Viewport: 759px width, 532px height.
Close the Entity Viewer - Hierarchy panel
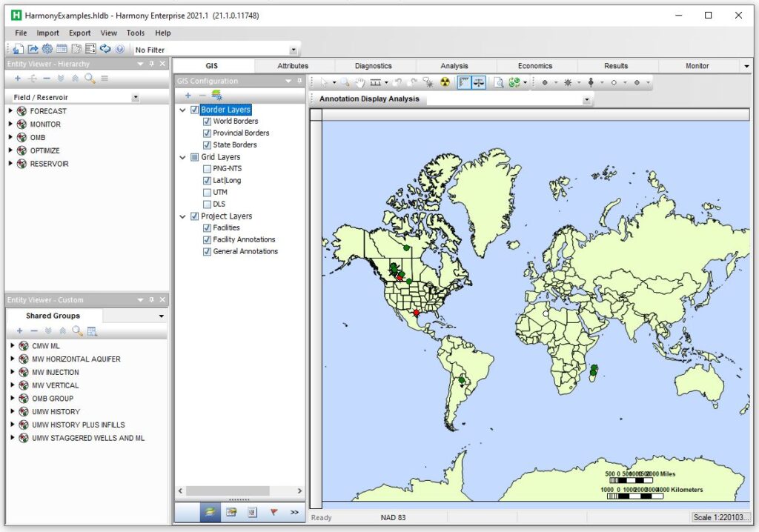162,64
